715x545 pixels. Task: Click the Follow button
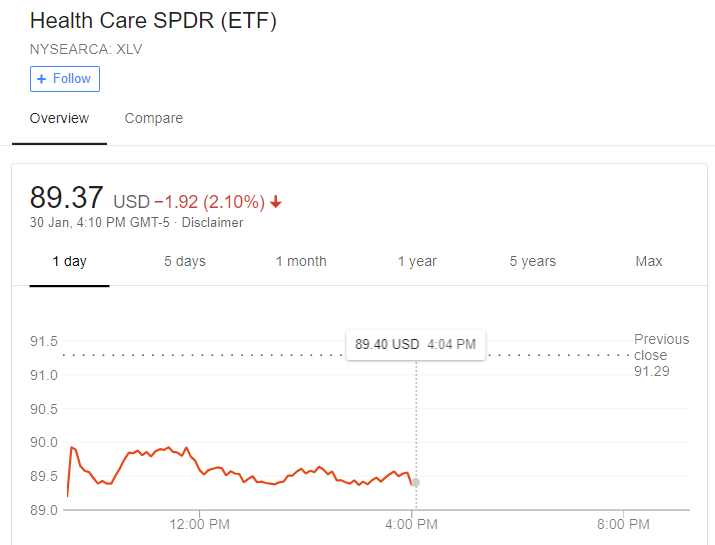64,79
